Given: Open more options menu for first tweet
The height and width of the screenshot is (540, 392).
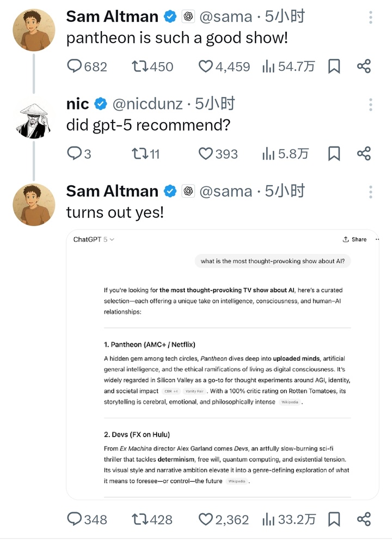Looking at the screenshot, I should coord(371,17).
